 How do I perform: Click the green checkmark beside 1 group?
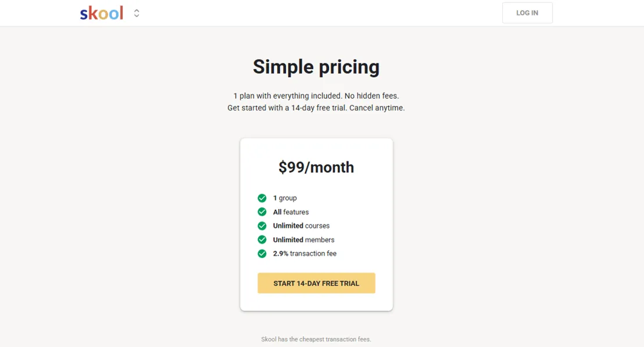coord(262,198)
